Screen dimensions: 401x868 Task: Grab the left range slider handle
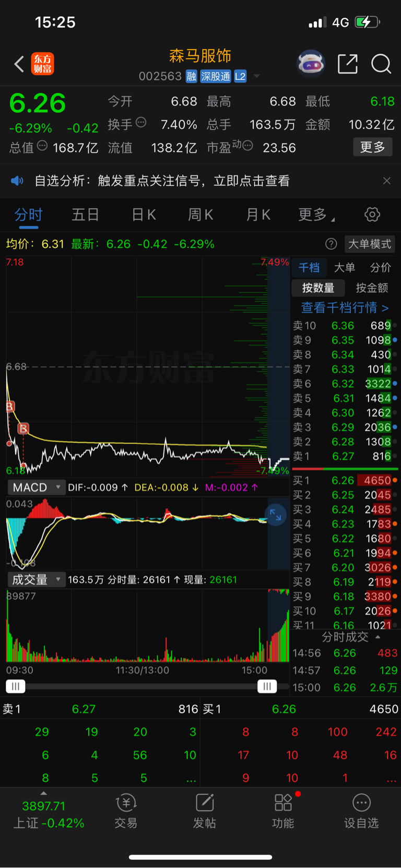[x=16, y=686]
